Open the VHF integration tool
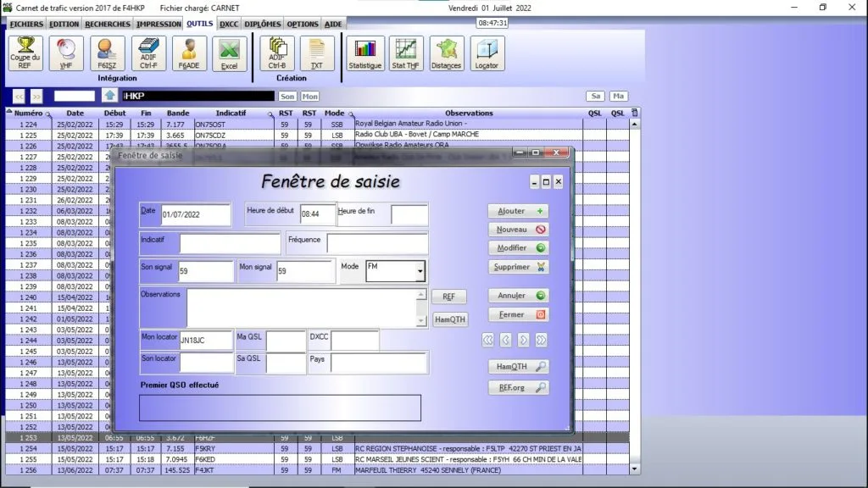 point(66,53)
